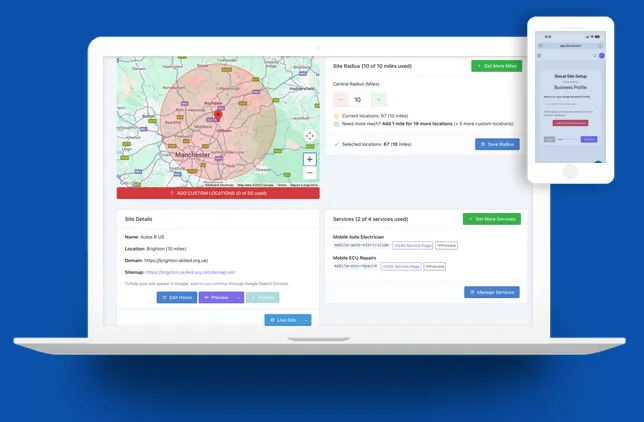Image resolution: width=644 pixels, height=422 pixels.
Task: Click the red location pin on the map
Action: [x=218, y=115]
